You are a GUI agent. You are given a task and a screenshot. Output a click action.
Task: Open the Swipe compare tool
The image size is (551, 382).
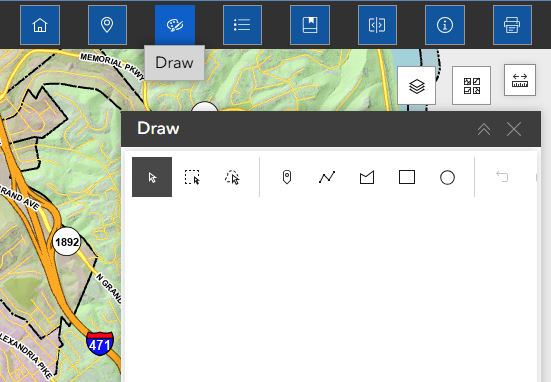pos(377,25)
